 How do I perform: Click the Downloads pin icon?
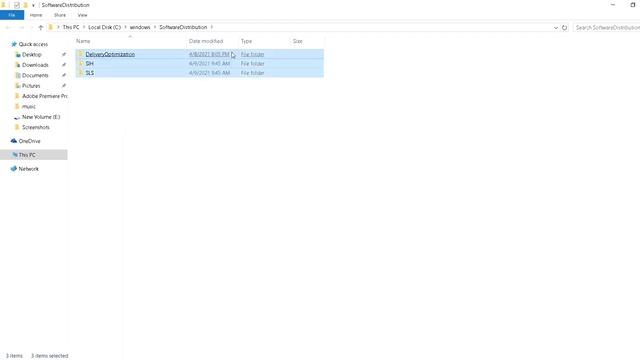64,65
